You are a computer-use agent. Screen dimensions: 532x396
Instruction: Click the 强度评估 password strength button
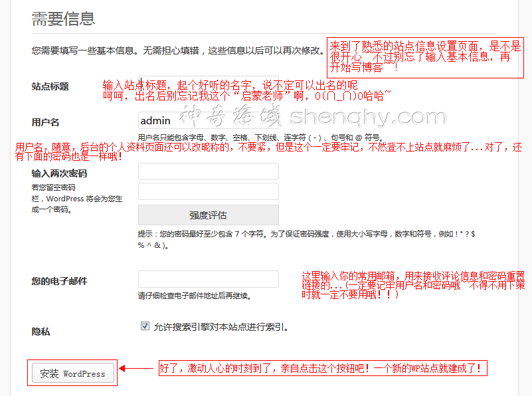pyautogui.click(x=208, y=215)
